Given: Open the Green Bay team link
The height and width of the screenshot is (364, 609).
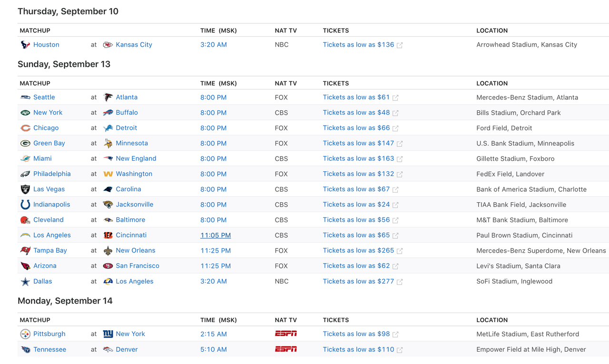Looking at the screenshot, I should tap(49, 143).
